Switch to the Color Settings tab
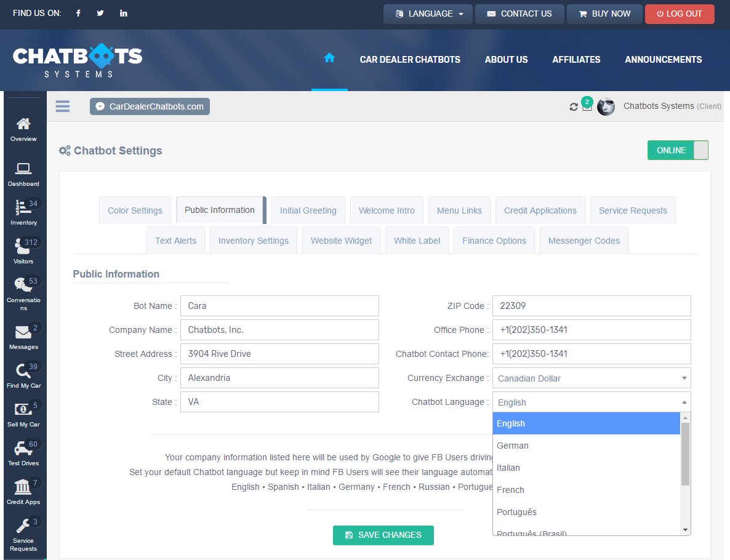Screen dimensions: 730x560 coord(135,210)
